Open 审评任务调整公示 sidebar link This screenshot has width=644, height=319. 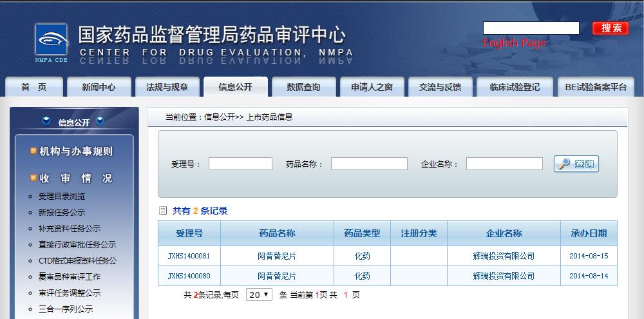pyautogui.click(x=70, y=293)
